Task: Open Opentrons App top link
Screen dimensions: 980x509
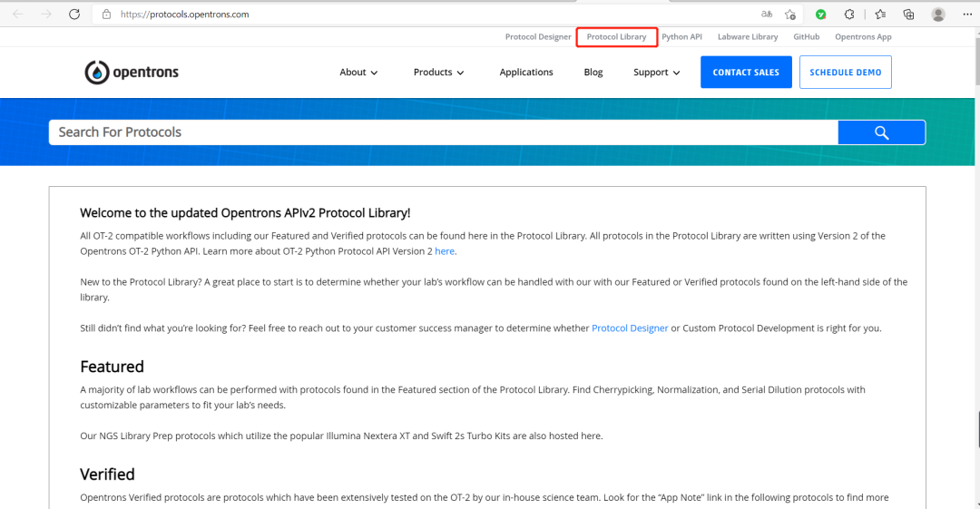Action: click(863, 37)
